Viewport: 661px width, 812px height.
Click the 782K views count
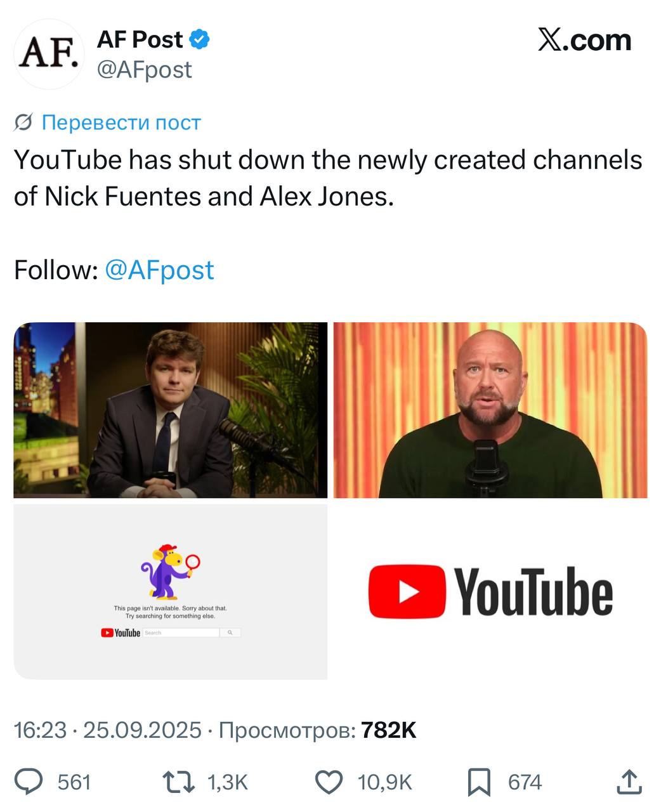(x=388, y=730)
